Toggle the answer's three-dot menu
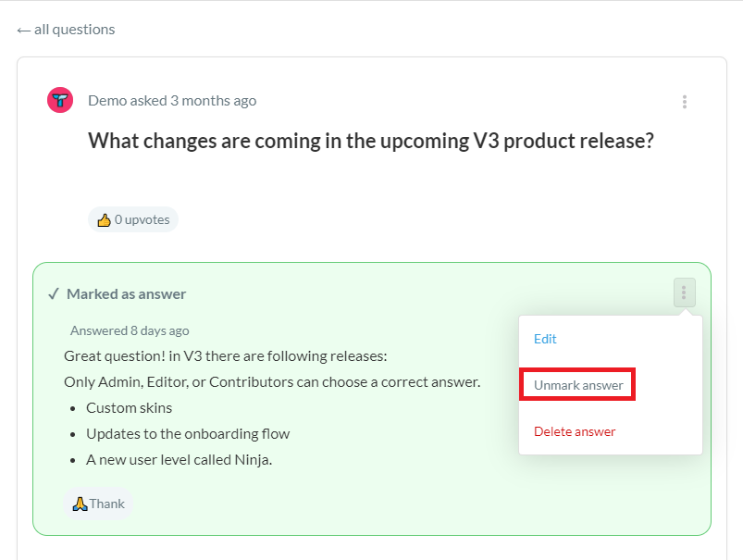Screen dimensions: 743x560 point(684,293)
